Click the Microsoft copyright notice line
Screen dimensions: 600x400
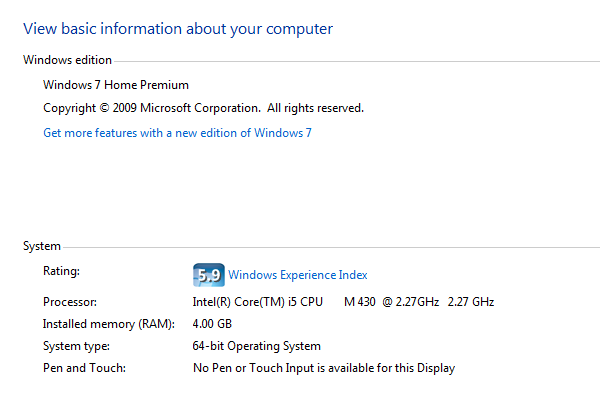pyautogui.click(x=203, y=108)
